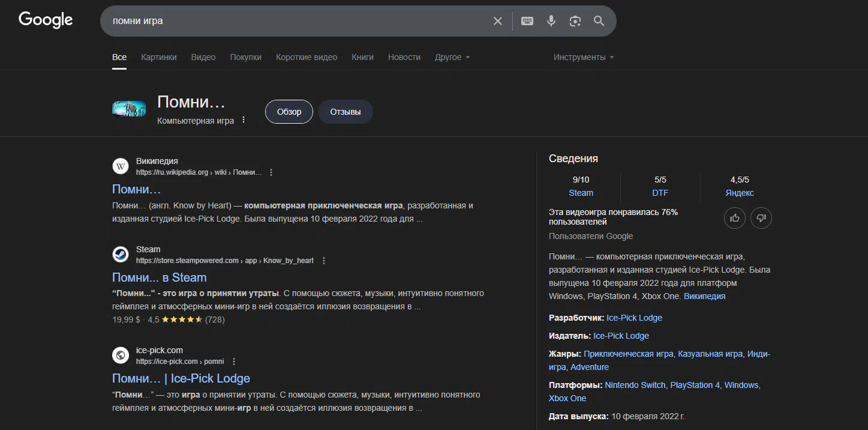This screenshot has height=430, width=868.
Task: Open the Яндекс rating link
Action: (x=740, y=193)
